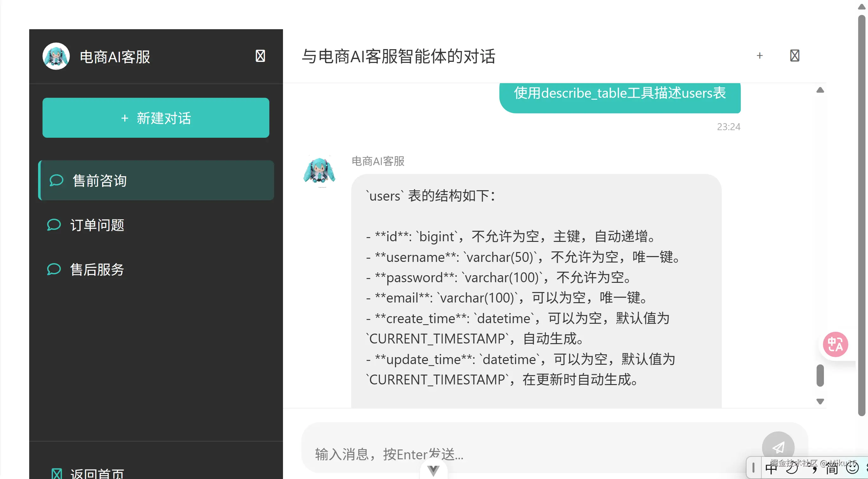Click the panel icon at top-right of chat header
Screen dimensions: 868x479
795,56
